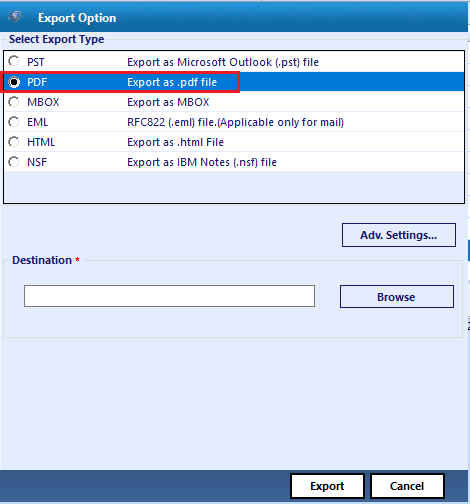Cancel the Export Option dialog
This screenshot has width=470, height=504.
407,486
